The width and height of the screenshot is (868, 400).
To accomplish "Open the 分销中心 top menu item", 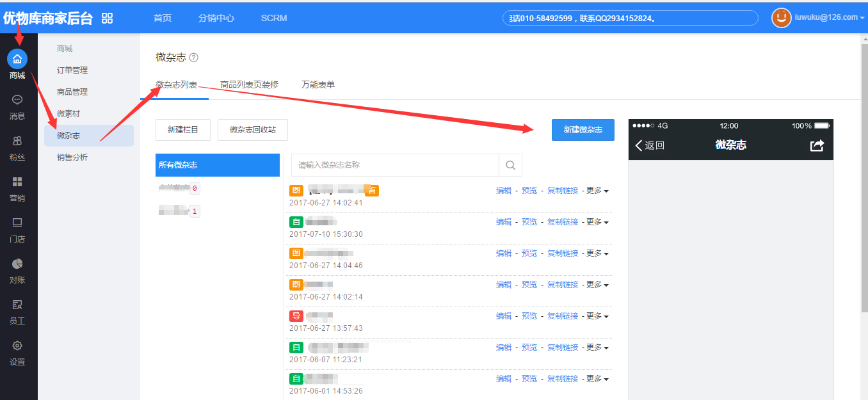I will (x=216, y=18).
